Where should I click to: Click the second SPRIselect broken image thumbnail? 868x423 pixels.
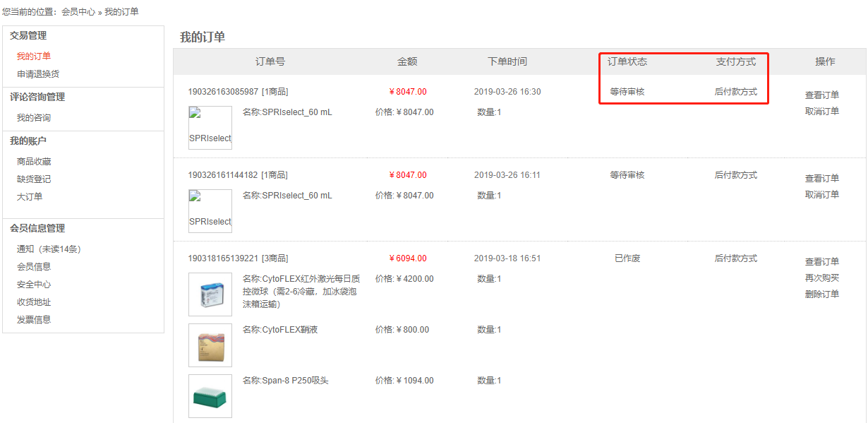click(210, 211)
